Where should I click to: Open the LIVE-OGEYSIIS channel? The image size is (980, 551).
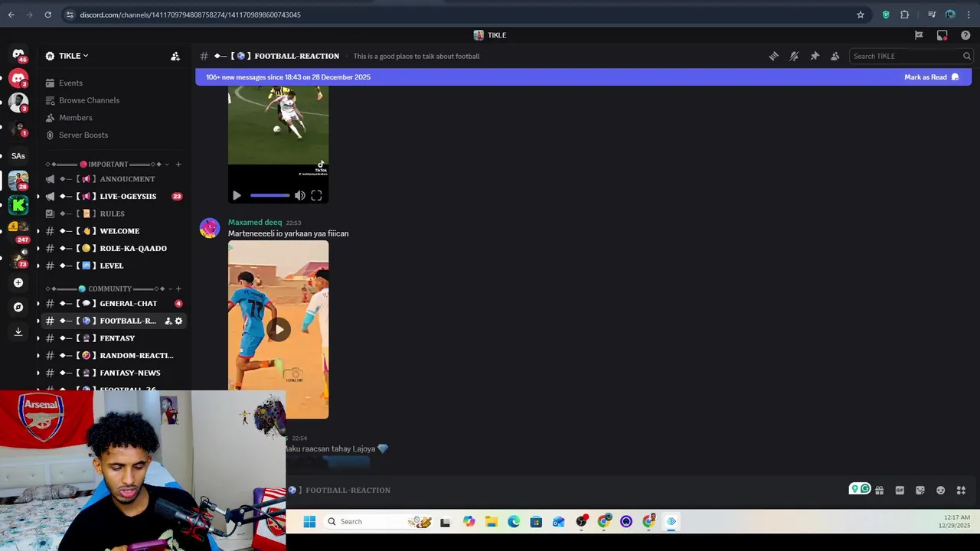[x=113, y=196]
